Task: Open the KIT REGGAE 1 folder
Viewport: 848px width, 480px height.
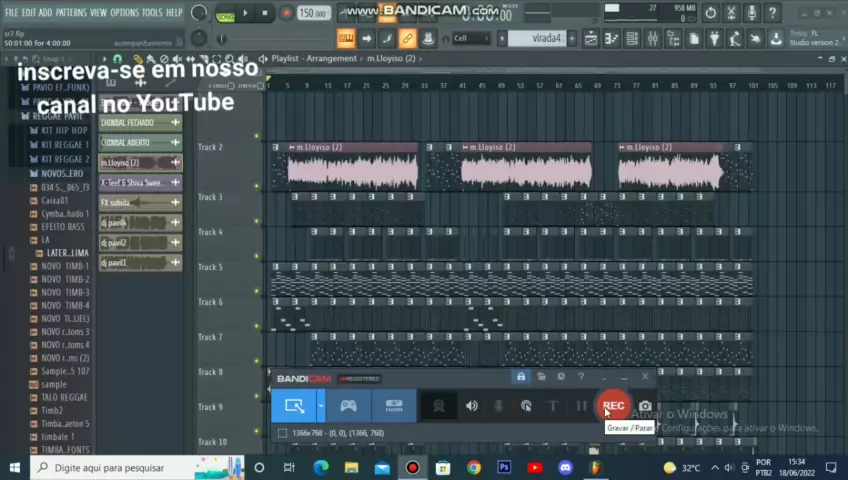Action: click(64, 145)
